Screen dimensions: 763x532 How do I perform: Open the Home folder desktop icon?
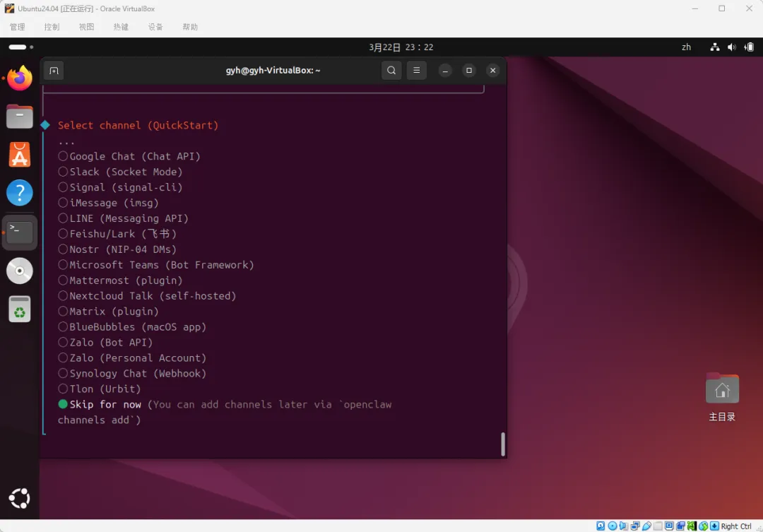pos(722,389)
